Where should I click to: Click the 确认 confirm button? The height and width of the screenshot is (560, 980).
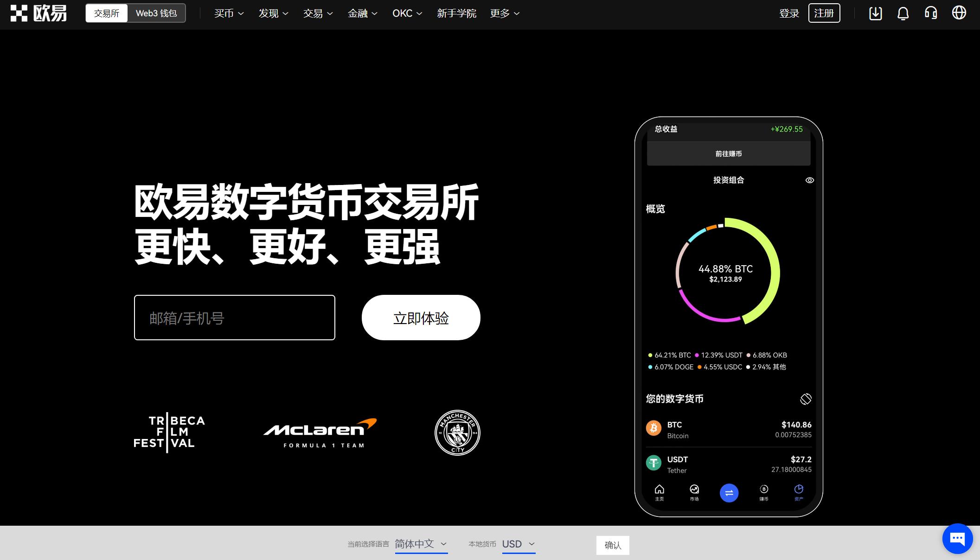coord(613,545)
